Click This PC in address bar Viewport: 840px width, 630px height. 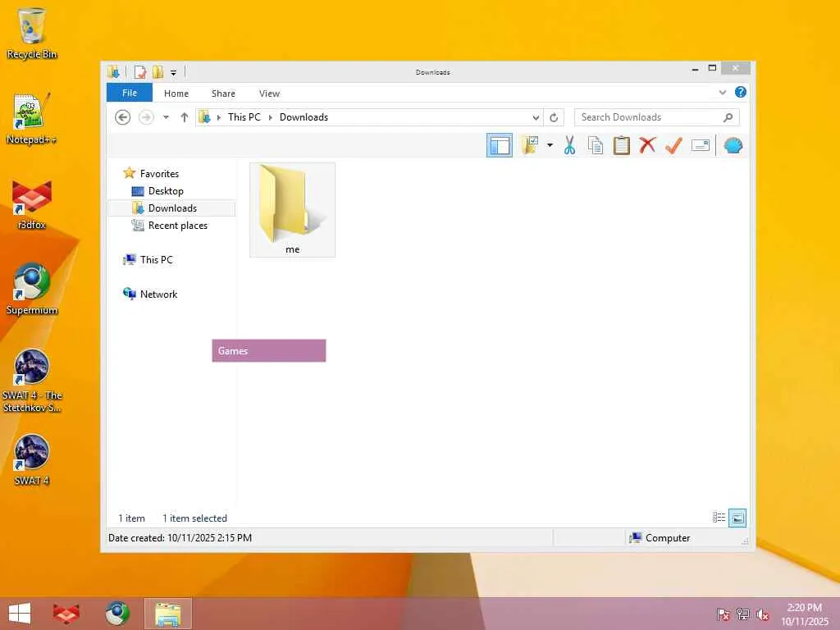244,116
